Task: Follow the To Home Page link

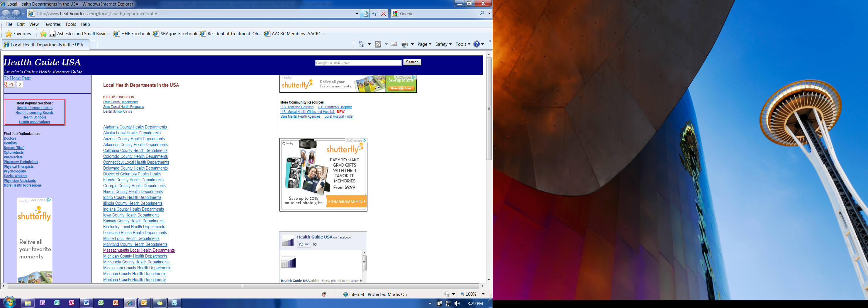Action: click(x=17, y=78)
